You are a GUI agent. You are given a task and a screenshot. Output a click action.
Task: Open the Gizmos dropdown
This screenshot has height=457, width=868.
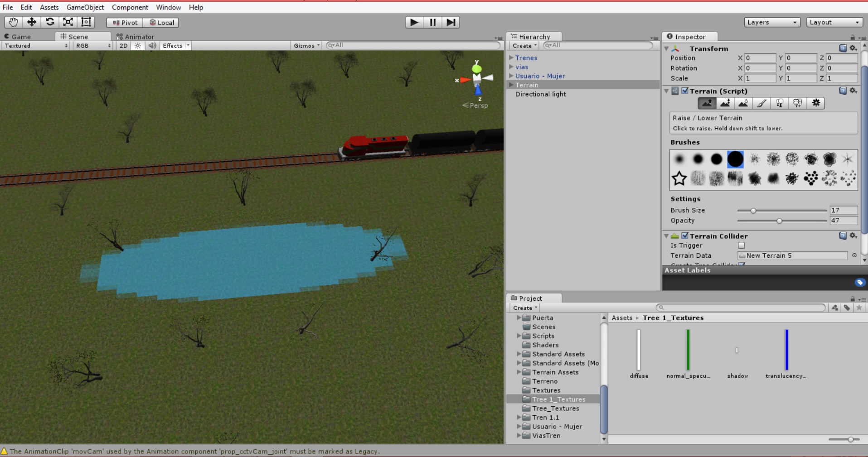(x=306, y=46)
